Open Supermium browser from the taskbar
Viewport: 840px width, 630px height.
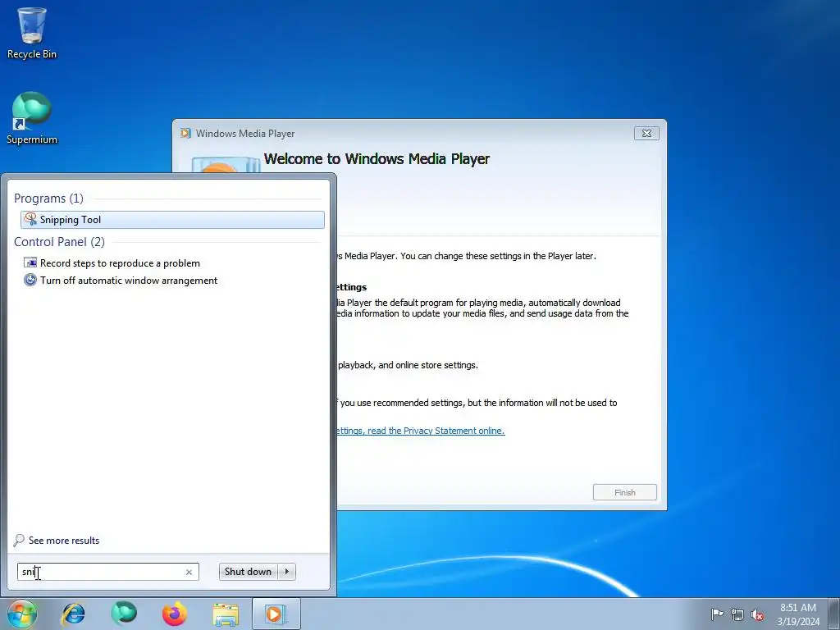pos(124,614)
